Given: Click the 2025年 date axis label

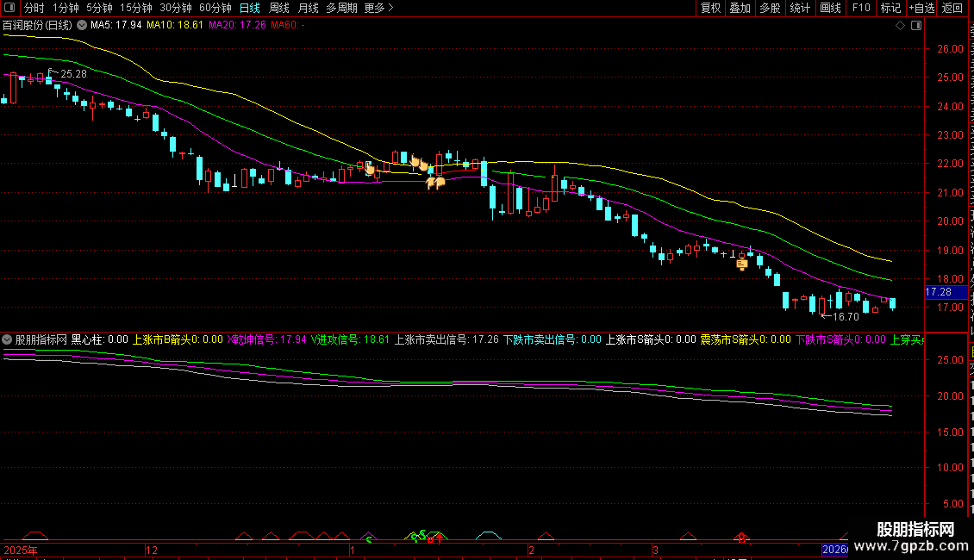Looking at the screenshot, I should pos(20,550).
